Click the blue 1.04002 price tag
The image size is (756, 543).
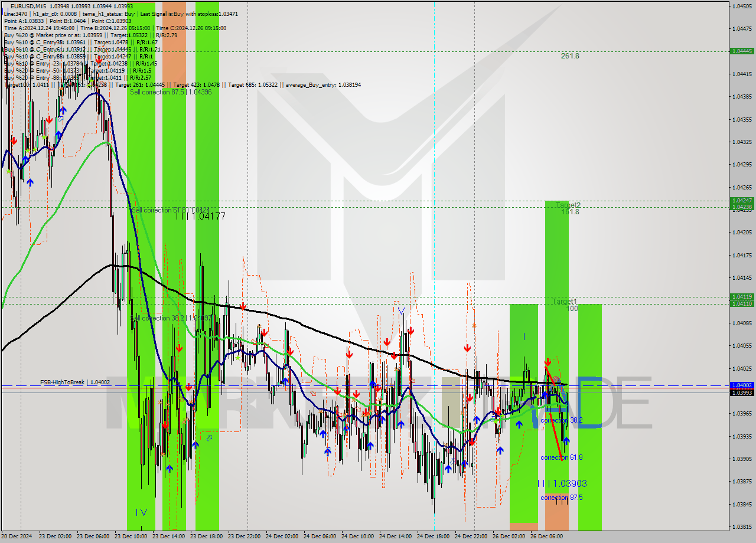[x=742, y=385]
